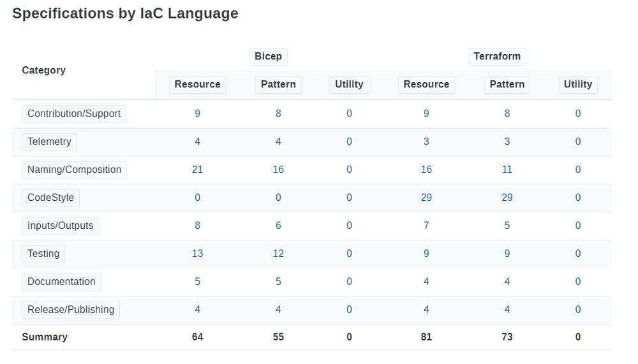Viewport: 638px width, 364px height.
Task: Click the Bicep Resource column badge
Action: [x=197, y=85]
